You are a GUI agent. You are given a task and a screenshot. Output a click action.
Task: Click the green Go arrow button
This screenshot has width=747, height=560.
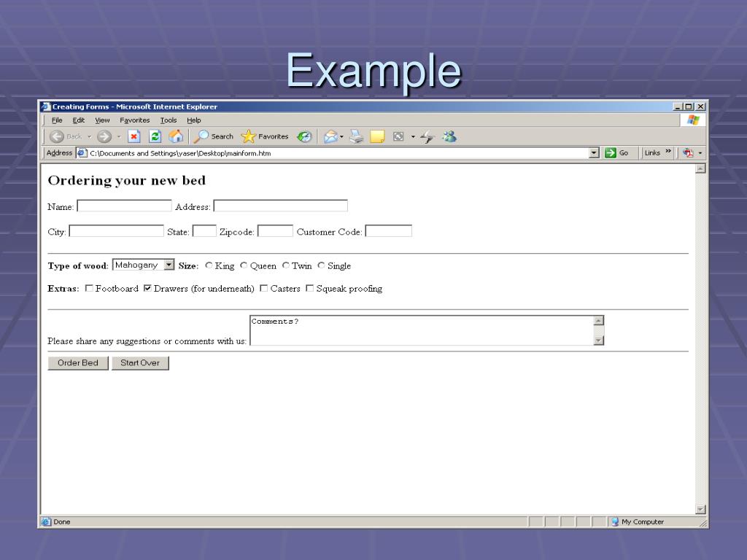point(611,153)
